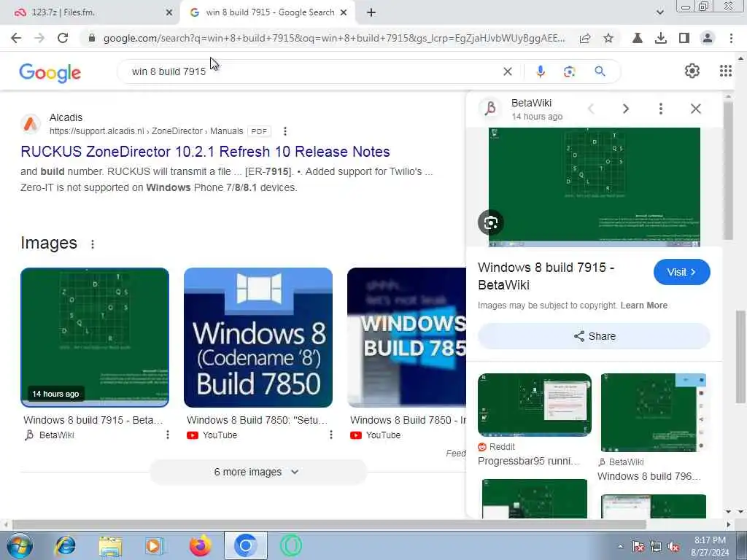
Task: Search by image with Lens icon
Action: 569,71
